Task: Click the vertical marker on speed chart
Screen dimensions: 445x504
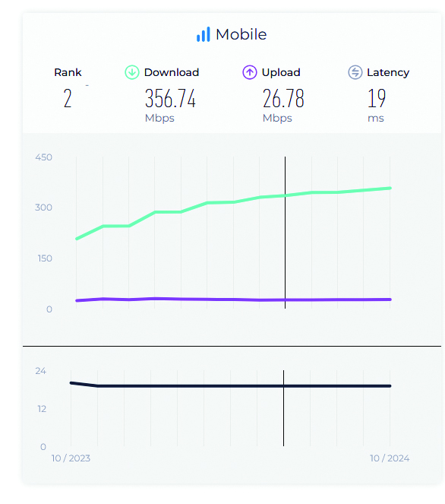Action: coord(285,233)
